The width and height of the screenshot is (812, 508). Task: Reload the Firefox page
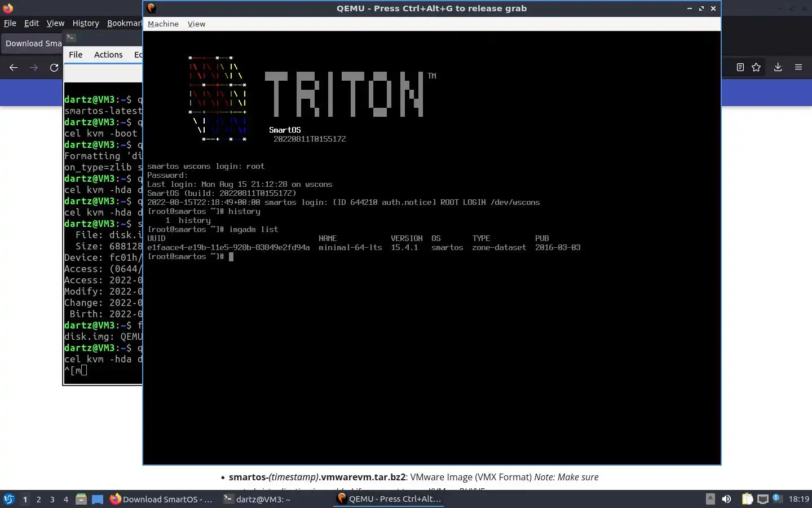[54, 67]
